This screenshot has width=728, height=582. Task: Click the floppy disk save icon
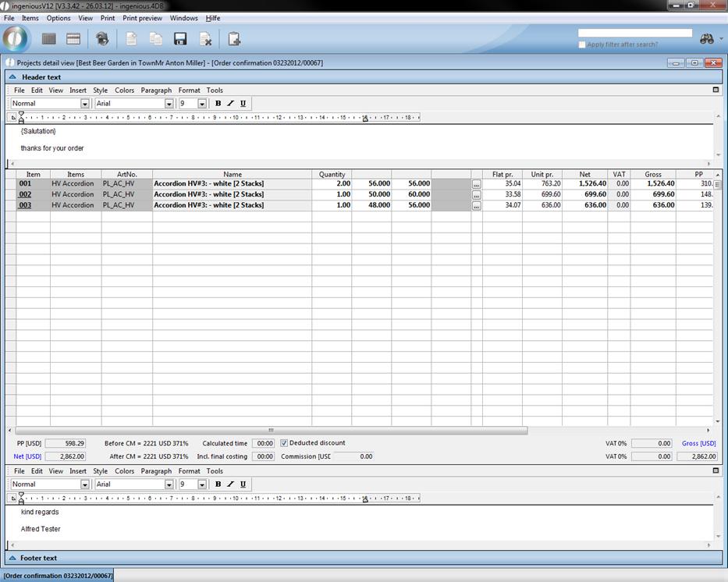pos(180,39)
